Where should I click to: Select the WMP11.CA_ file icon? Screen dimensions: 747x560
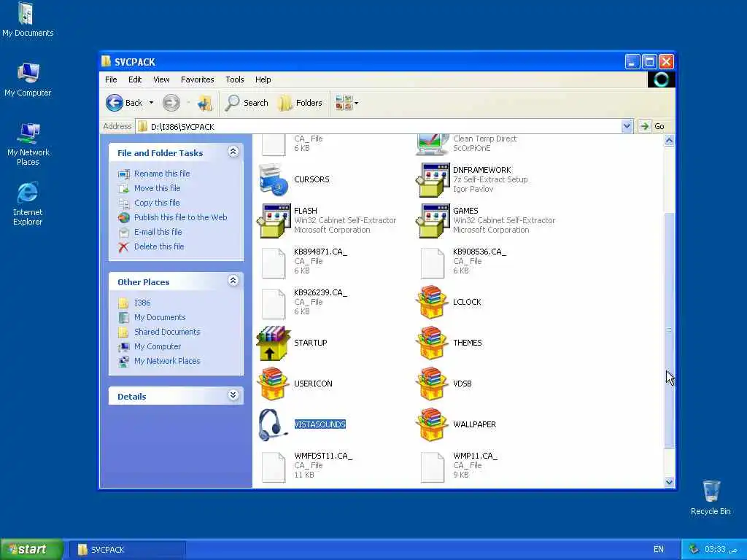433,467
